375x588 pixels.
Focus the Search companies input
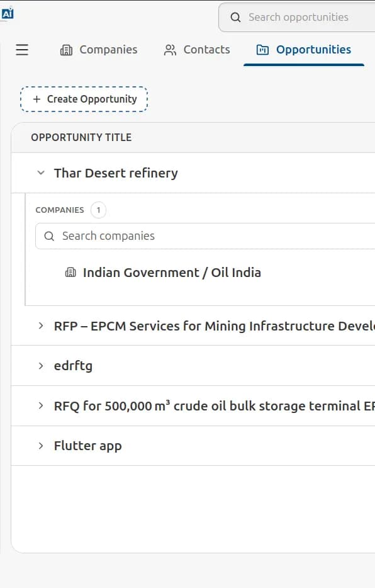coord(205,236)
